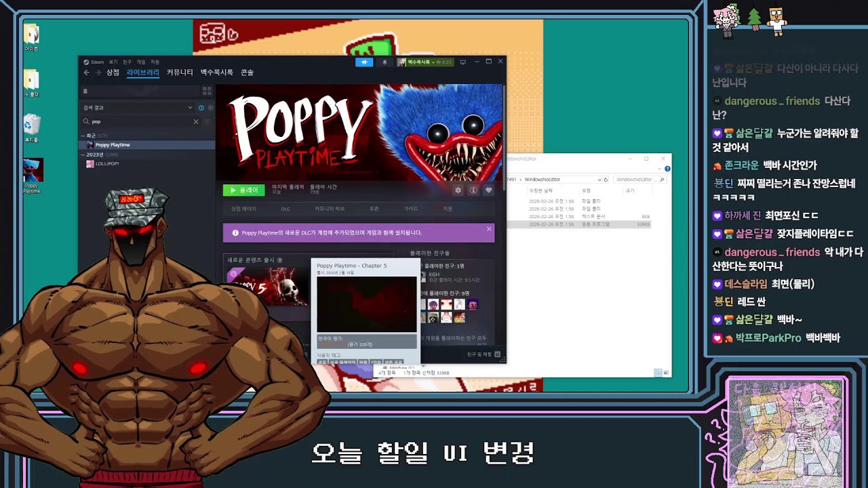Switch to the 라이브러리 tab
868x488 pixels.
(x=143, y=73)
